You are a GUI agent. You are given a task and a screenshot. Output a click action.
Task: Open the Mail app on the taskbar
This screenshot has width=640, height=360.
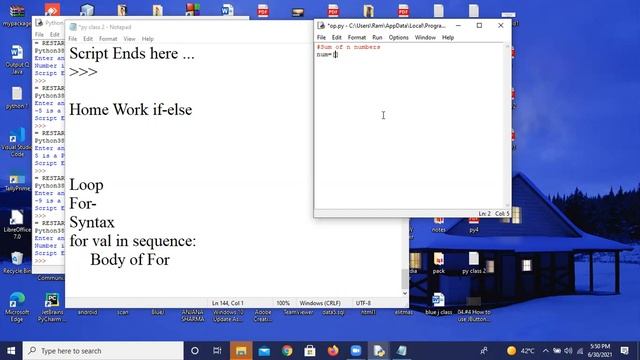(264, 351)
